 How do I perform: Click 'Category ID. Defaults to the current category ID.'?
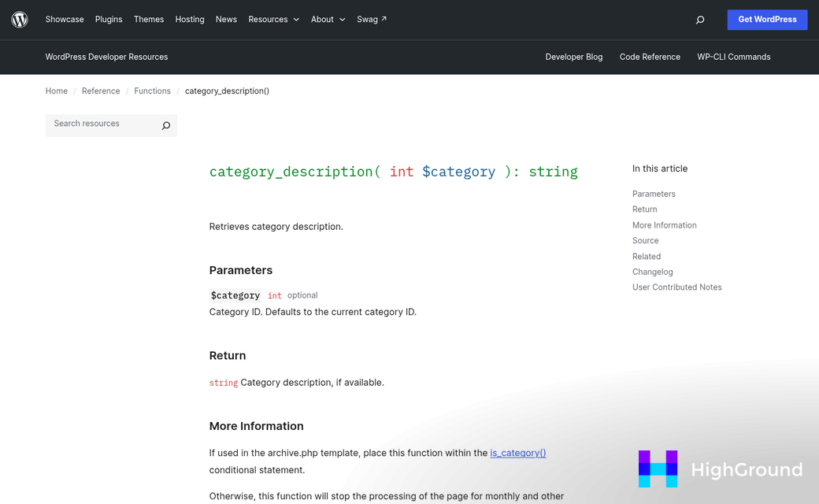point(313,312)
